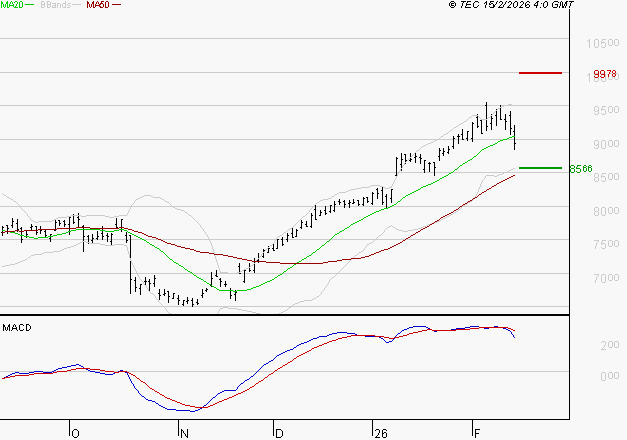The width and height of the screenshot is (627, 440).
Task: Click the MA20 legend label
Action: tap(12, 5)
